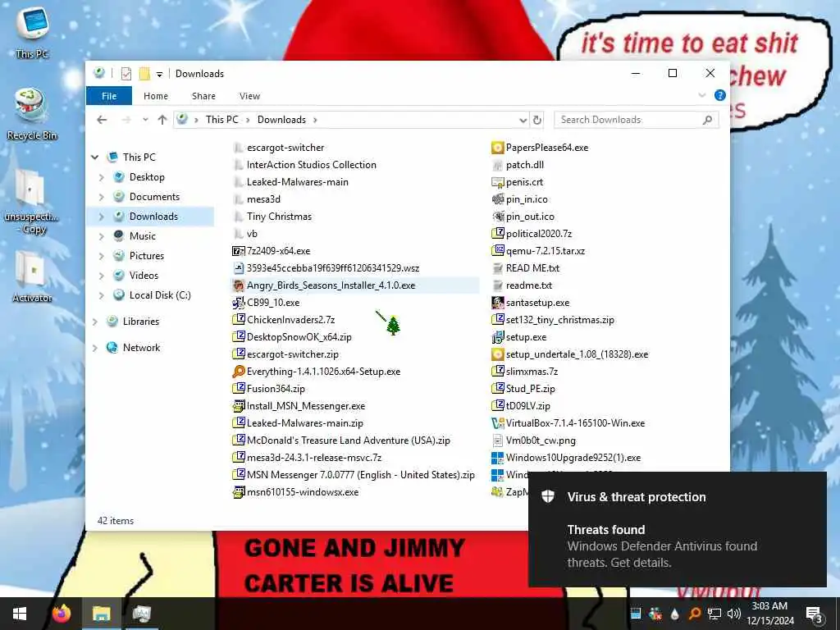This screenshot has width=840, height=630.
Task: Click the Everything search tray icon
Action: (695, 614)
